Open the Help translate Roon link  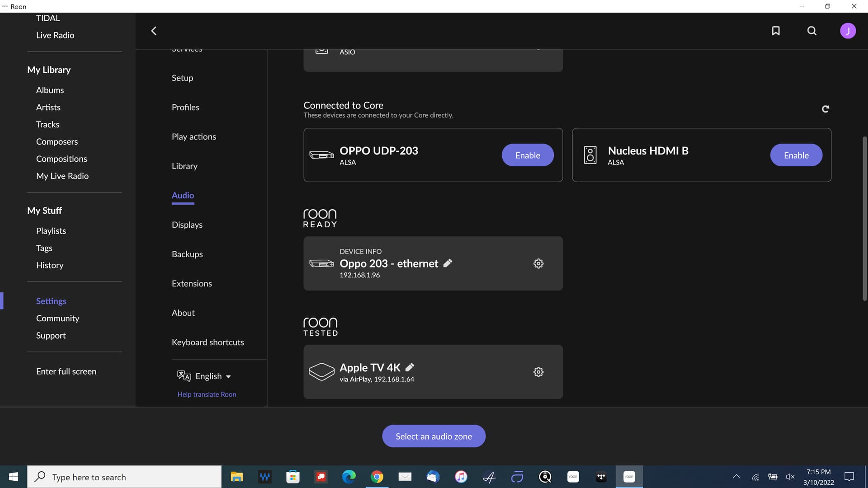tap(207, 394)
